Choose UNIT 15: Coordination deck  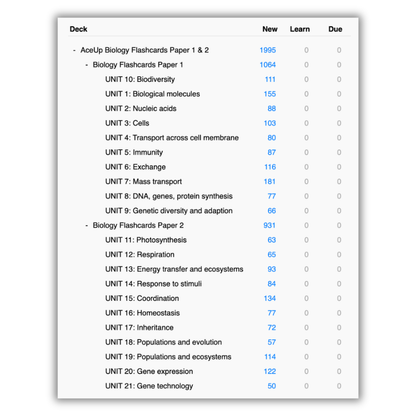coord(142,298)
